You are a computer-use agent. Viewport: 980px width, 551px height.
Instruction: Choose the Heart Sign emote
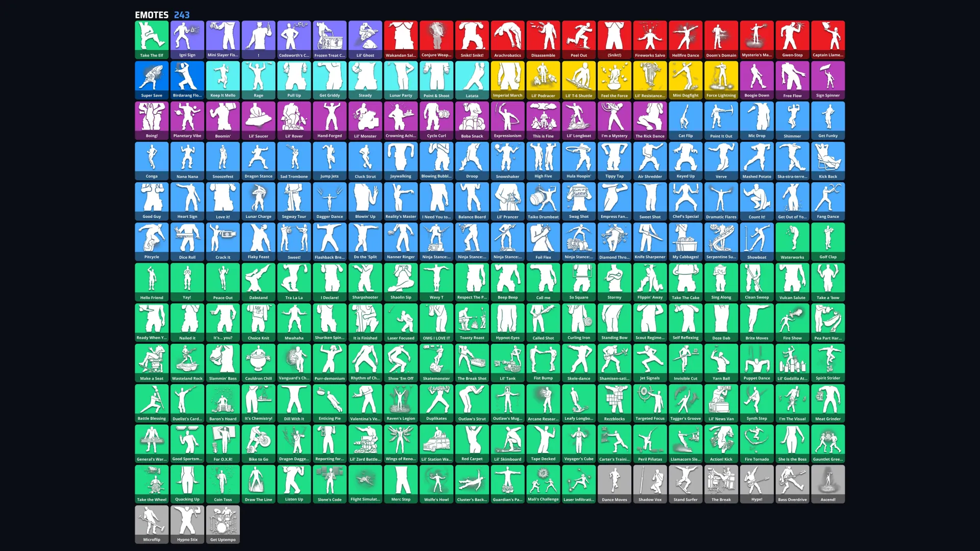(187, 202)
